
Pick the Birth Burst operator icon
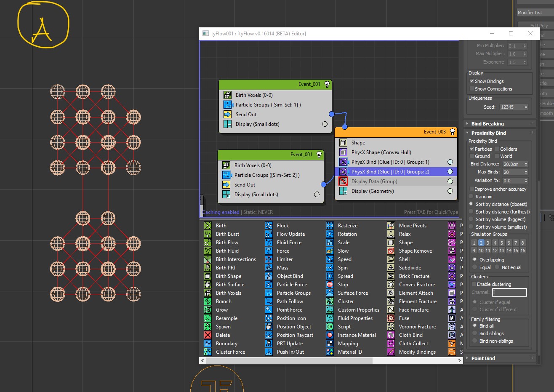pyautogui.click(x=208, y=234)
